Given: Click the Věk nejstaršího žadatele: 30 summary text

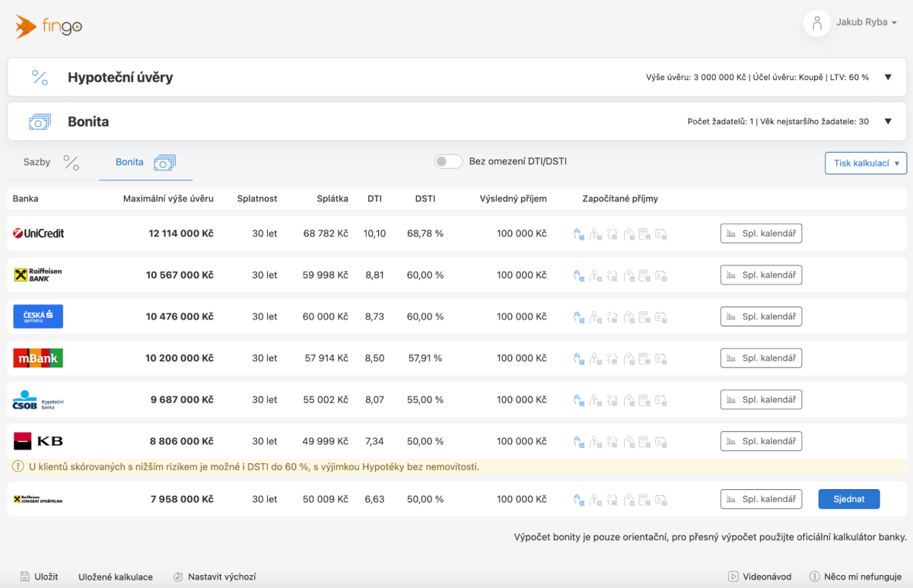Looking at the screenshot, I should tap(814, 122).
